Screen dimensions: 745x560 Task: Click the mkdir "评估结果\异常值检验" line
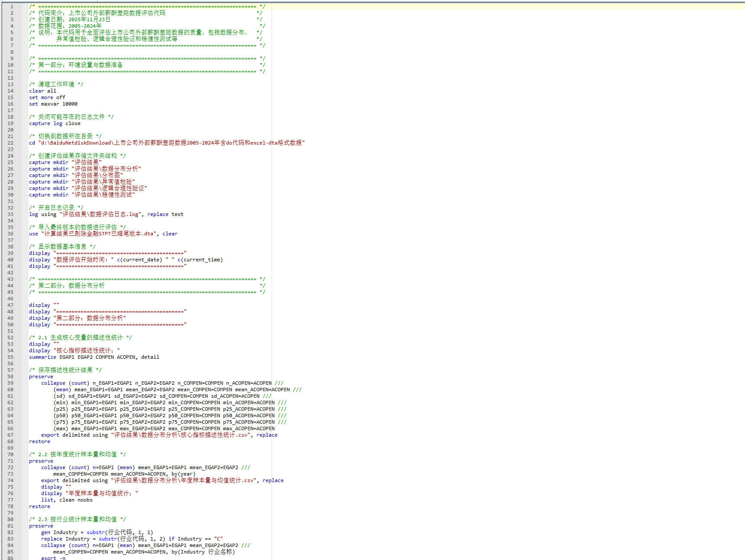pyautogui.click(x=82, y=182)
